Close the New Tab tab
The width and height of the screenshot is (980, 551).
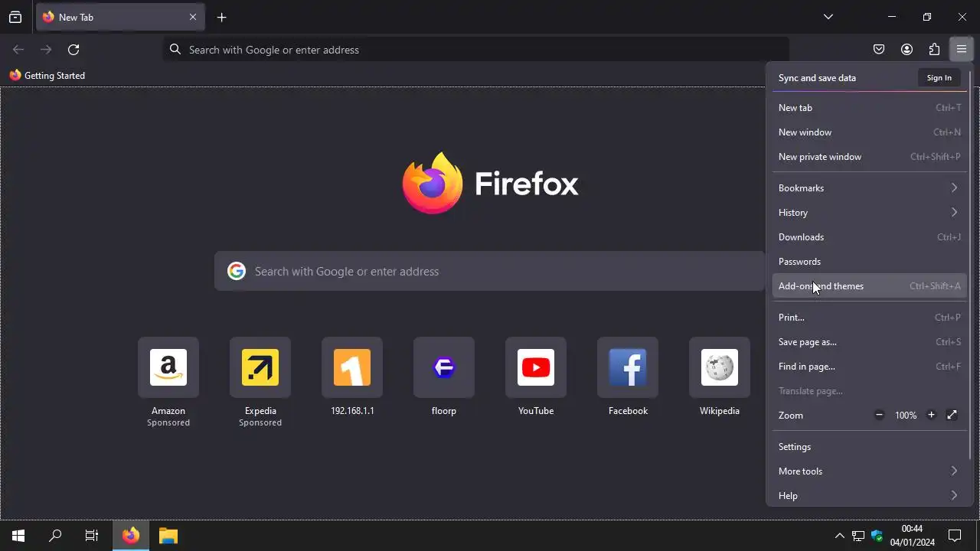[x=193, y=17]
